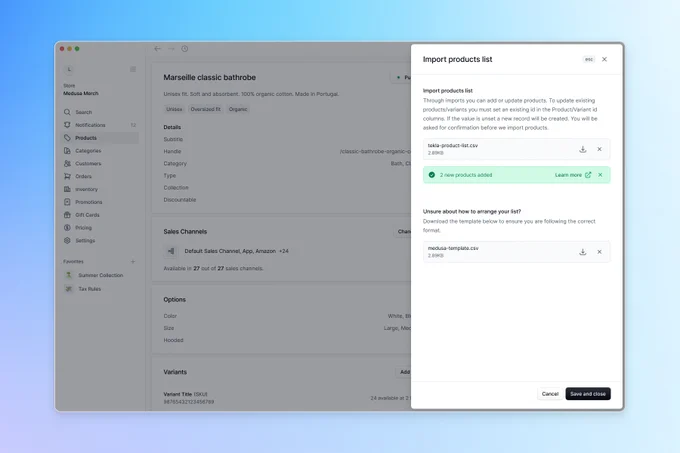Click Save and close
The image size is (680, 453).
coord(588,394)
